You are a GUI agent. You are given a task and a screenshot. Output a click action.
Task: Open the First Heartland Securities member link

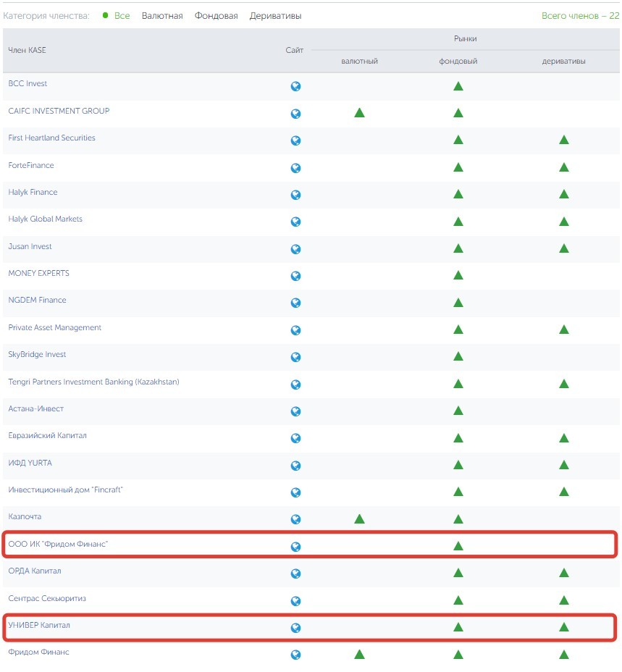pyautogui.click(x=51, y=138)
